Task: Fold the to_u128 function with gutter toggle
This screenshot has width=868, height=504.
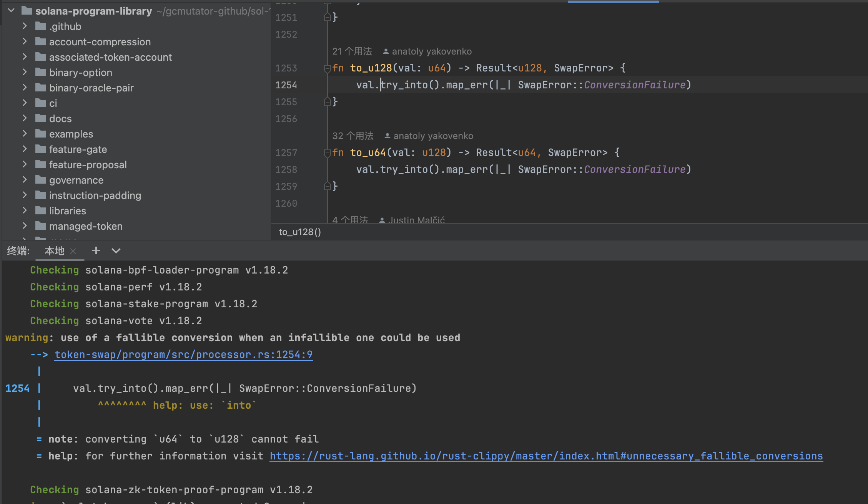Action: 327,68
